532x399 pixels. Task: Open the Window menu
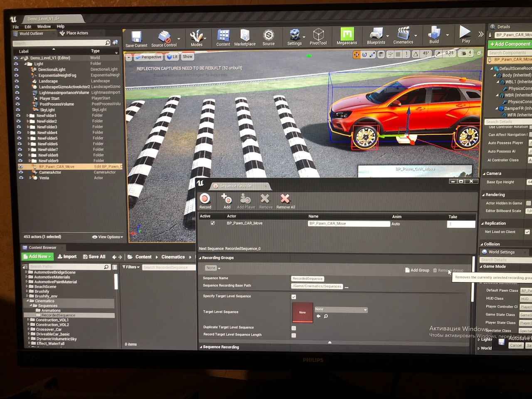44,27
